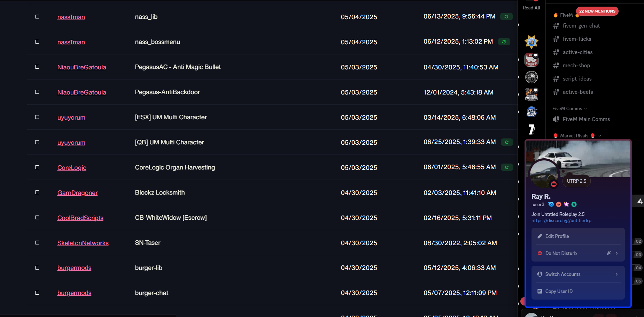Open the mech-shop channel
Viewport: 644px width, 317px height.
click(x=576, y=66)
